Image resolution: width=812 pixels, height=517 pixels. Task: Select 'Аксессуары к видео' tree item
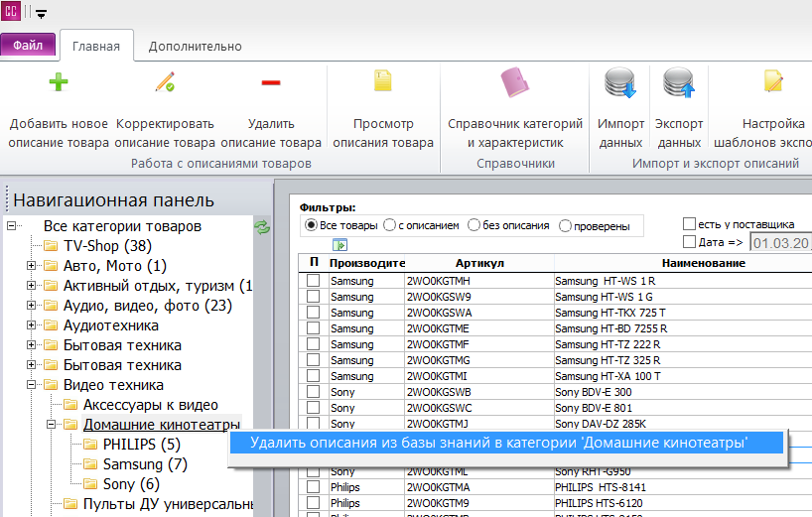150,405
